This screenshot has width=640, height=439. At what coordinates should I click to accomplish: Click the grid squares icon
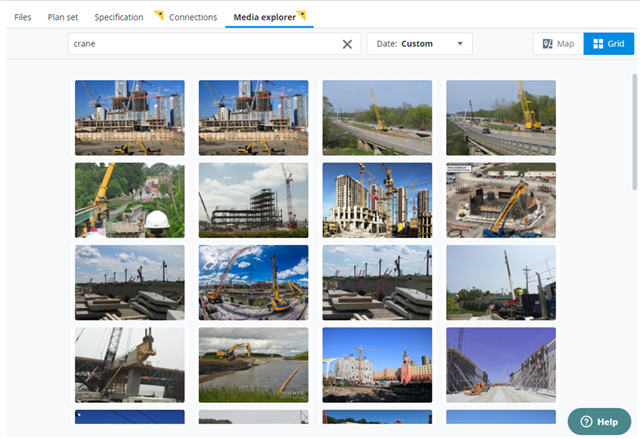click(598, 44)
